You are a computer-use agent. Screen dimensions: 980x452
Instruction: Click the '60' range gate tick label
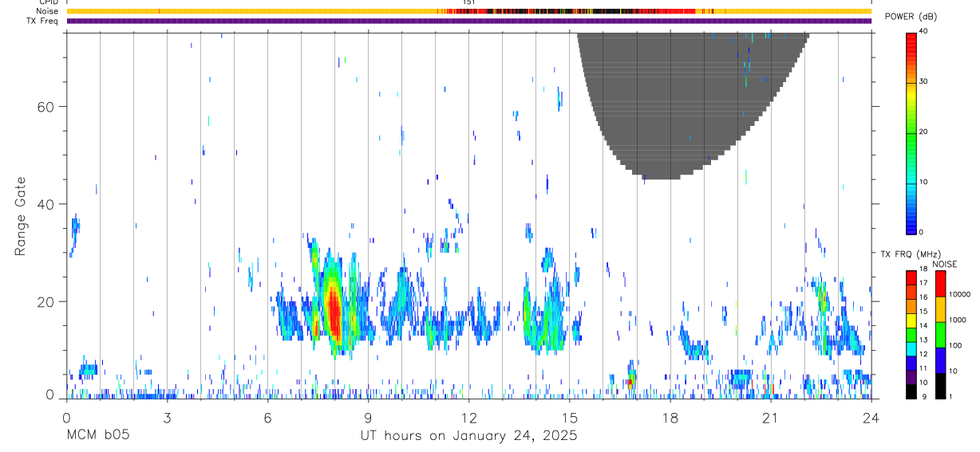[46, 107]
